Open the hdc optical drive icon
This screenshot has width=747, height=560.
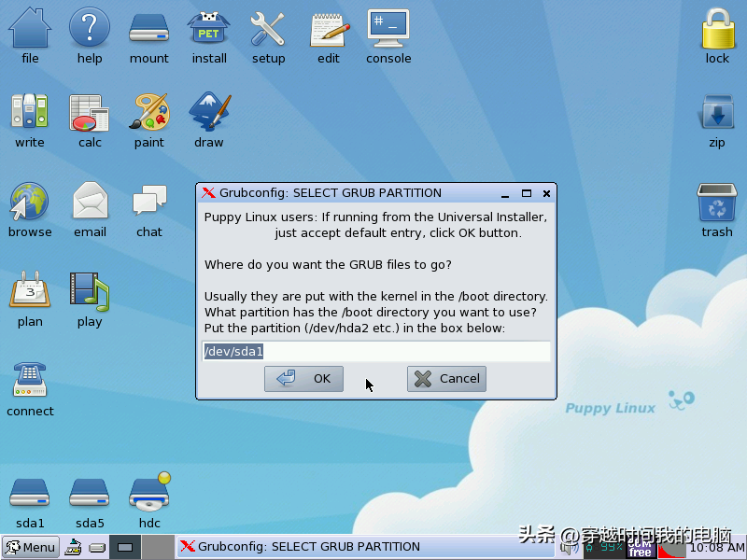coord(149,492)
